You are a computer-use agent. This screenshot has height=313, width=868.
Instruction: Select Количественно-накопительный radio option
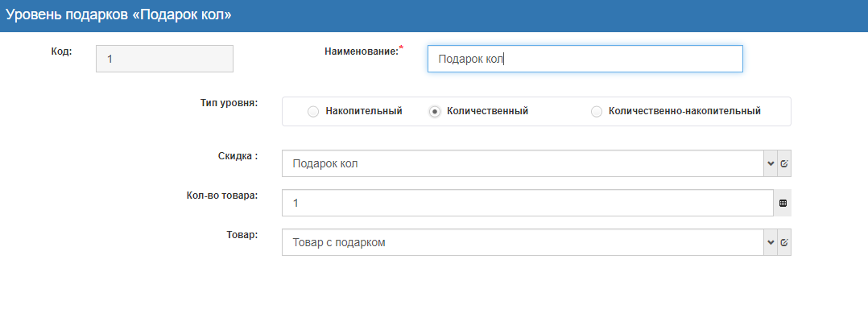[x=597, y=112]
